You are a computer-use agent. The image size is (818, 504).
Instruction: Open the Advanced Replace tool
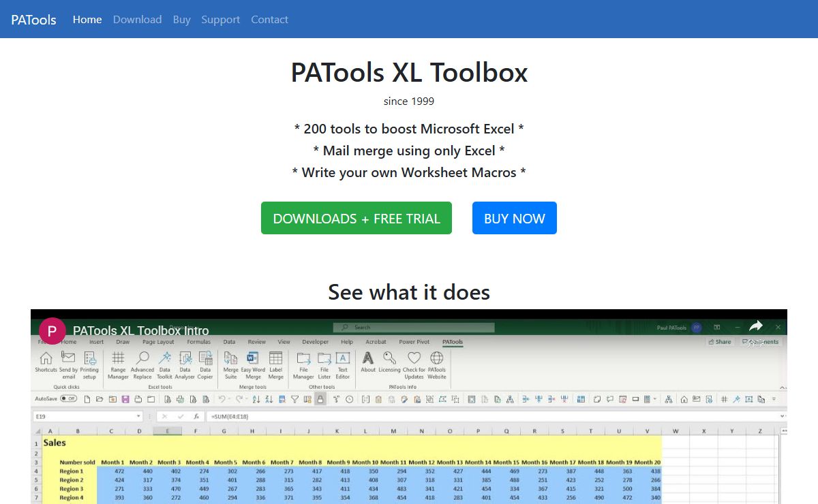142,365
